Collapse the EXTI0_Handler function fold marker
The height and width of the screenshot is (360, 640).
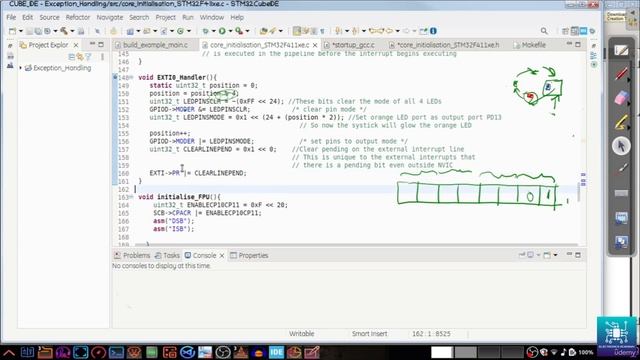click(x=131, y=78)
